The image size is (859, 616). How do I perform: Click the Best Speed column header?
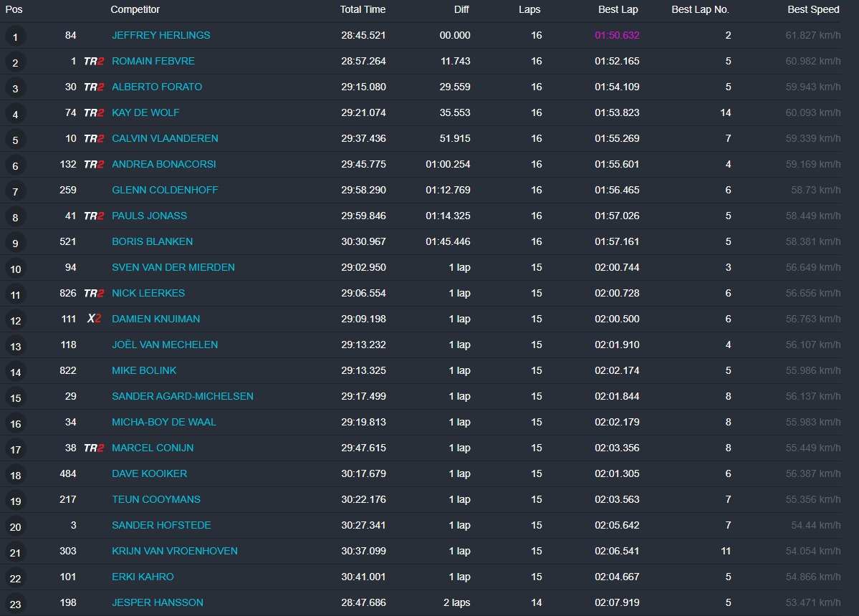813,9
